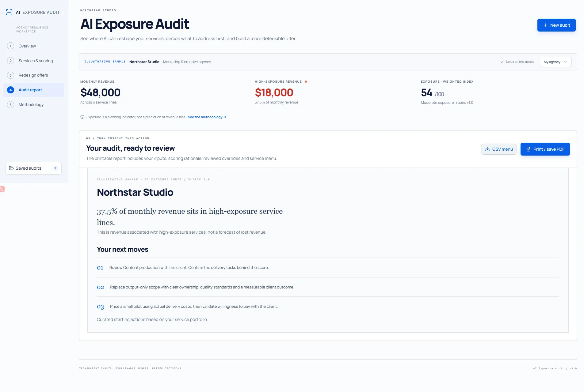
Task: Click the checkmark beside Saved on this device
Action: [502, 62]
